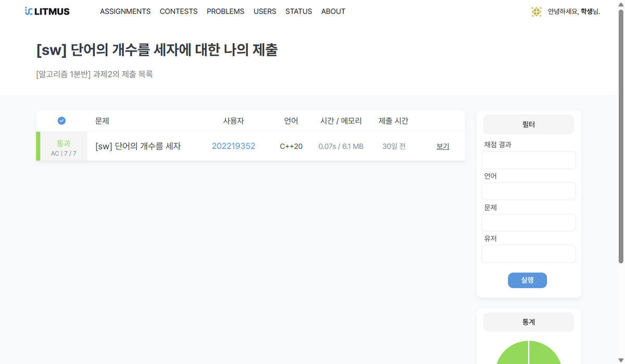
Task: Open the 문제 filter dropdown
Action: click(528, 223)
